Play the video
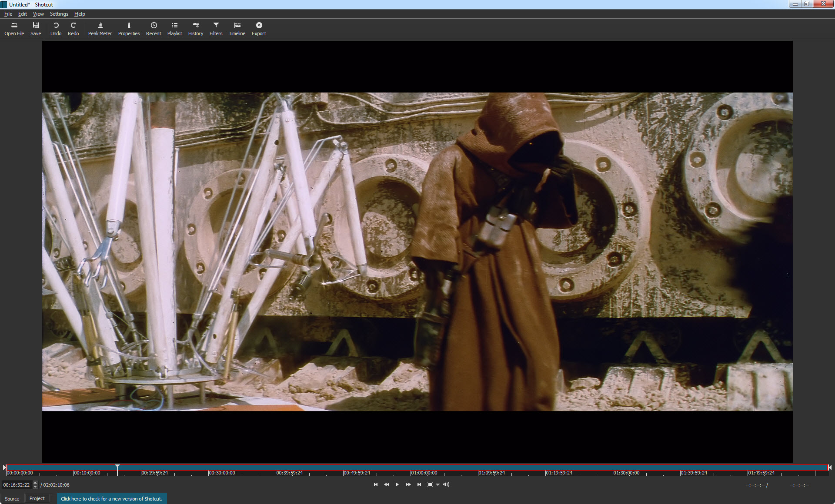 pyautogui.click(x=397, y=484)
